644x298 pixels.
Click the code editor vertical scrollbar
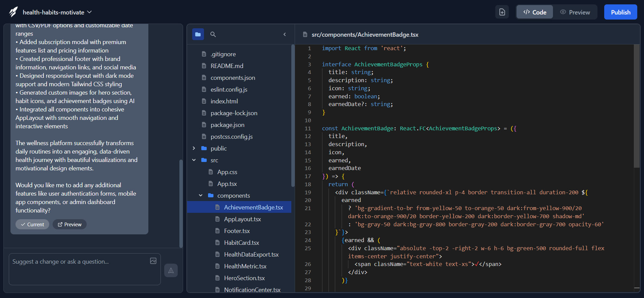637,106
